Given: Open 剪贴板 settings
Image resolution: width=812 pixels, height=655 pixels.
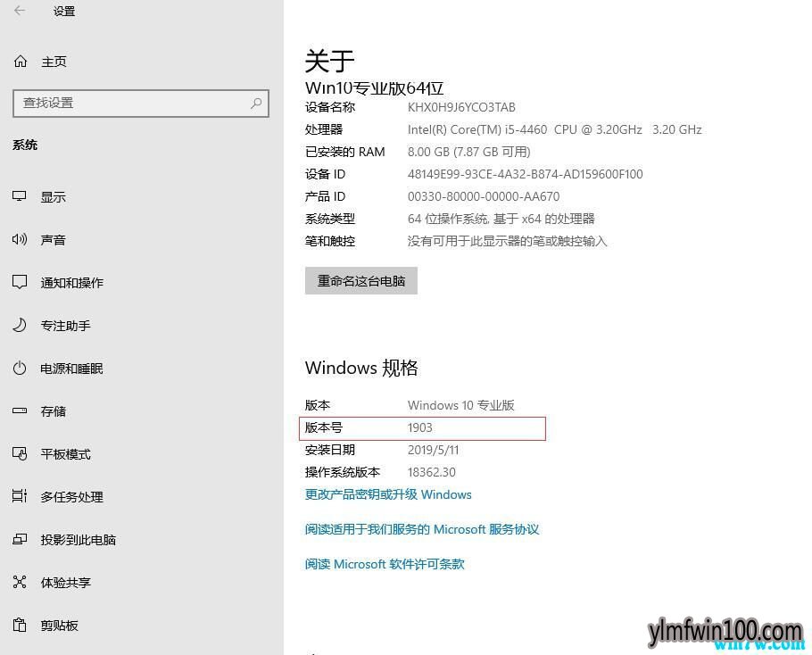Looking at the screenshot, I should coord(60,626).
